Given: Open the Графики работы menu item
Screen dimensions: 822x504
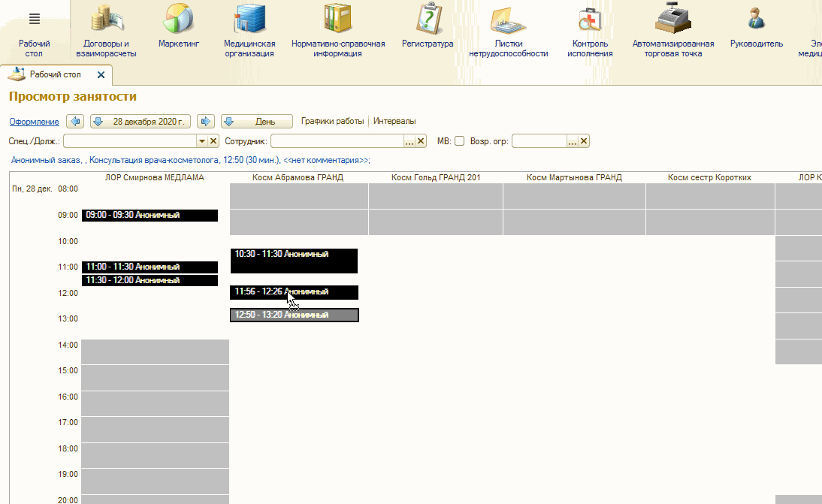Looking at the screenshot, I should 332,122.
